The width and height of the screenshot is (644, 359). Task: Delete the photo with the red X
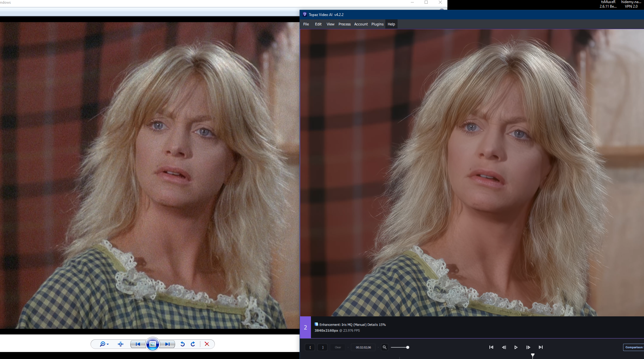pyautogui.click(x=207, y=344)
